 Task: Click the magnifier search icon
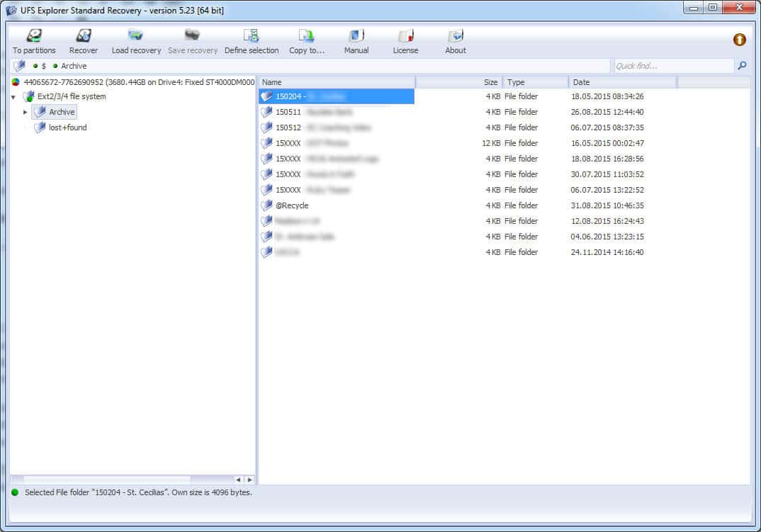[742, 66]
